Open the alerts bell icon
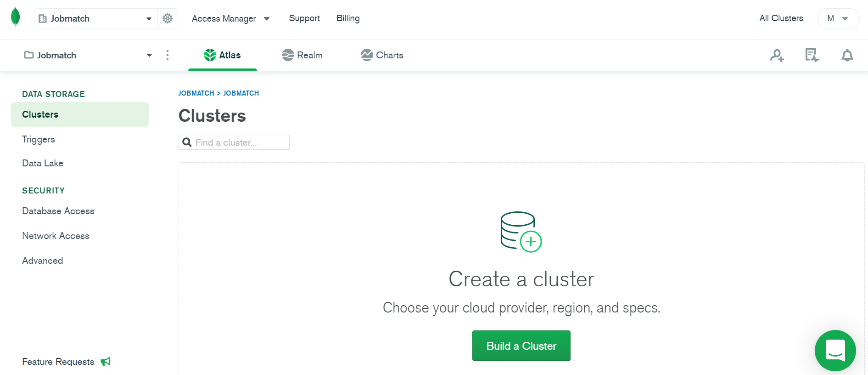The width and height of the screenshot is (868, 375). click(x=847, y=55)
